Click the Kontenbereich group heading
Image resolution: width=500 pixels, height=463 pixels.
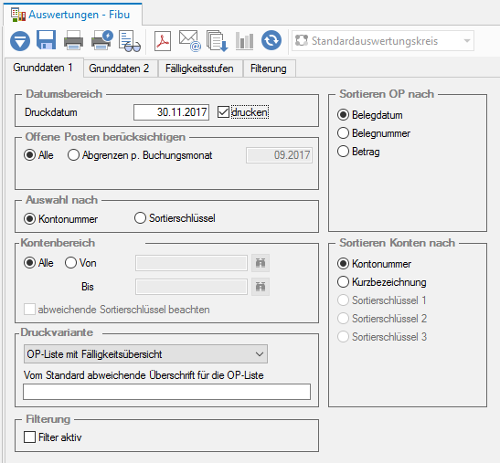click(58, 243)
